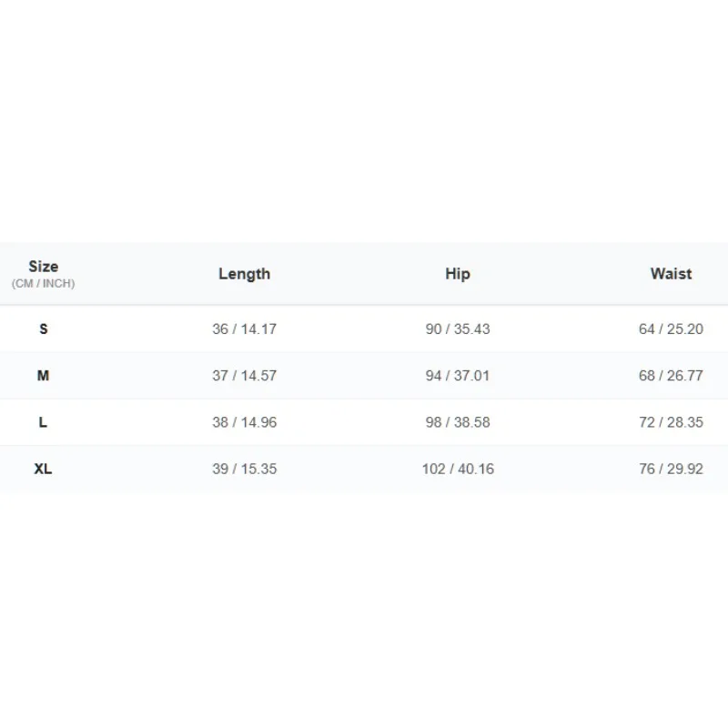Click the 98 / 38.58 hip cell
The width and height of the screenshot is (728, 728).
[x=458, y=422]
